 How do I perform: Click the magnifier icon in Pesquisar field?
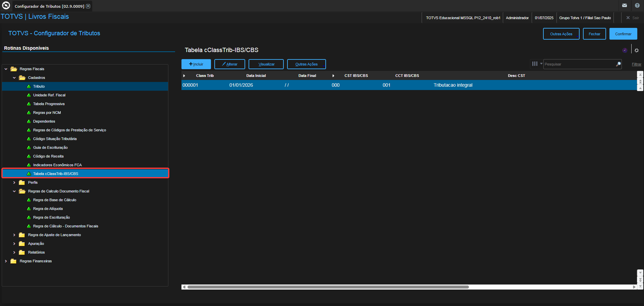[618, 64]
